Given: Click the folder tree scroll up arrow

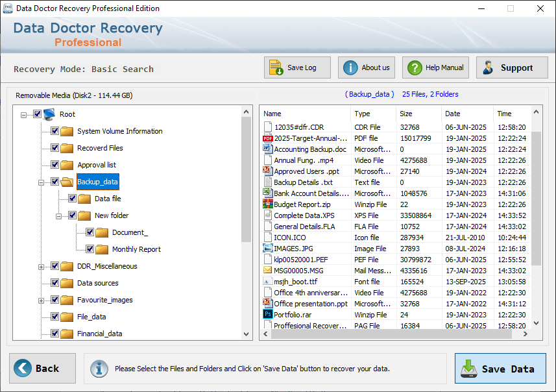Looking at the screenshot, I should (247, 112).
